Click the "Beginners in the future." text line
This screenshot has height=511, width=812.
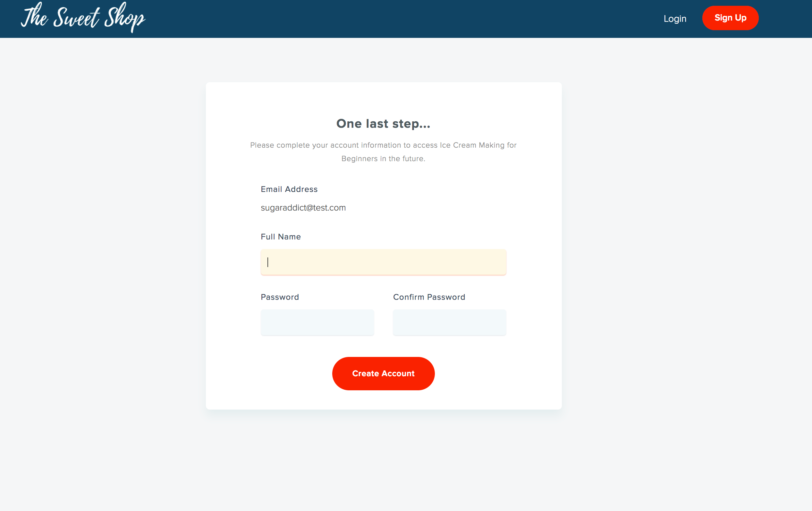(x=383, y=159)
